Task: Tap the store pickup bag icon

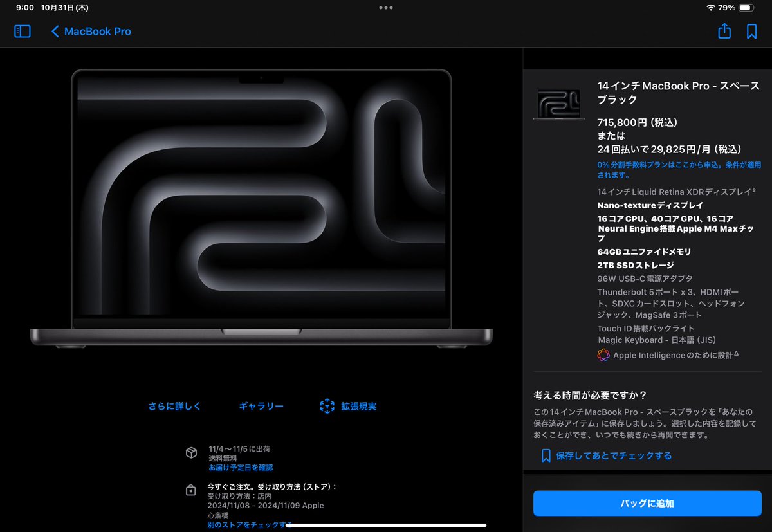Action: [190, 490]
